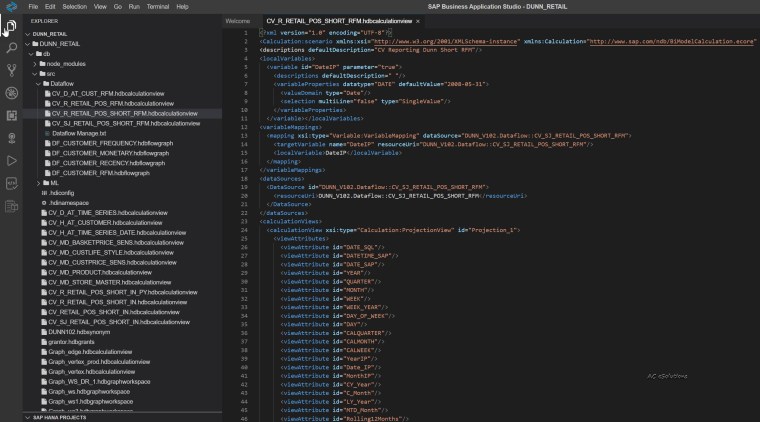Collapse the SAP HANA PROJECTS section
Image resolution: width=760 pixels, height=422 pixels.
60,417
